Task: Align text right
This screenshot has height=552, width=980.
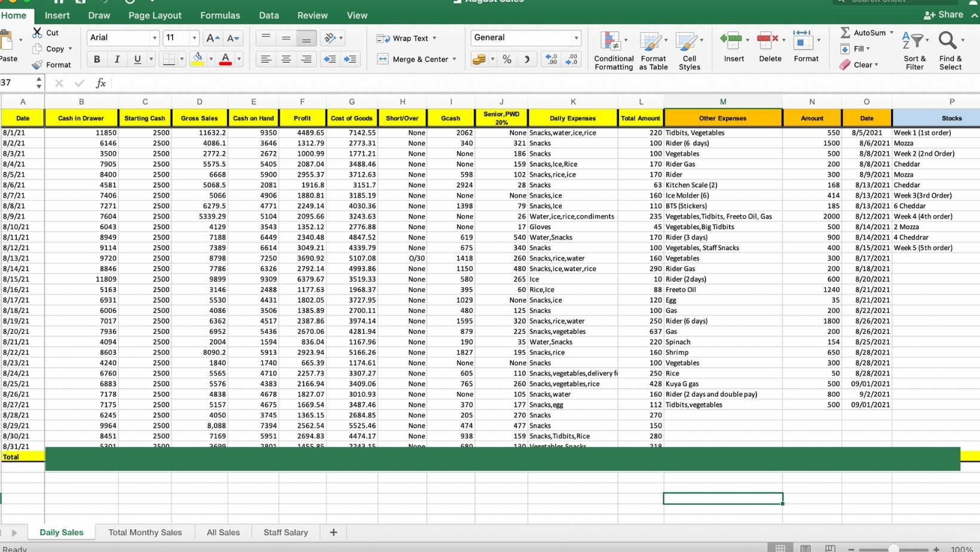Action: [306, 59]
